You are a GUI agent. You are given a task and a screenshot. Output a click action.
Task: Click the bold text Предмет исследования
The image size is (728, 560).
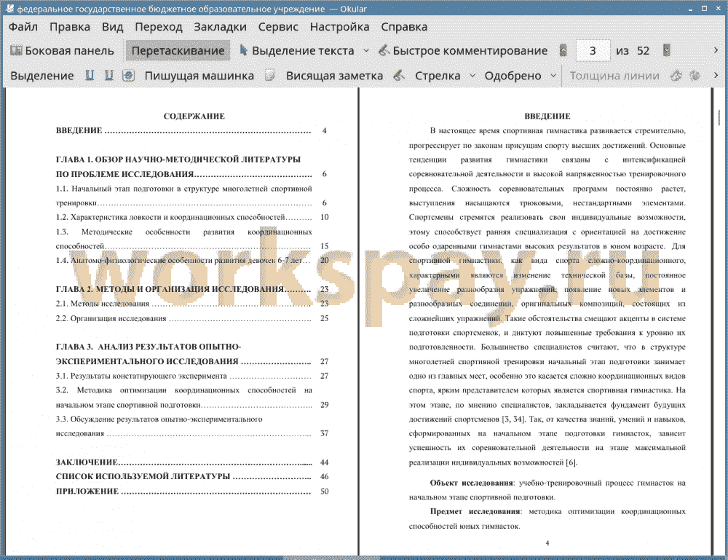click(475, 511)
